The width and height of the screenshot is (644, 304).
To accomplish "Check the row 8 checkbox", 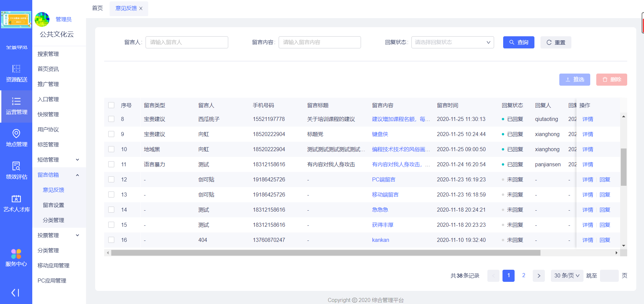I will point(111,119).
